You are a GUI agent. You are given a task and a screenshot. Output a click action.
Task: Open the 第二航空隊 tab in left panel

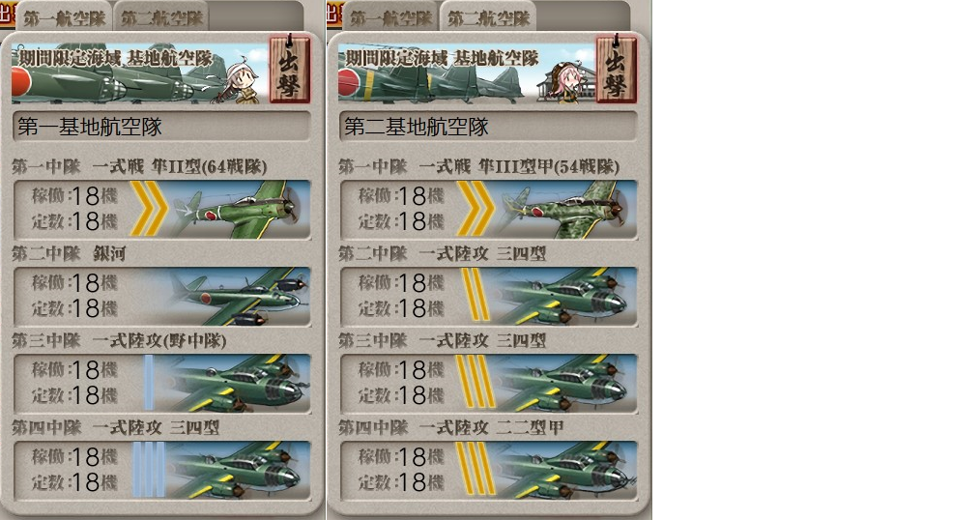pyautogui.click(x=161, y=17)
